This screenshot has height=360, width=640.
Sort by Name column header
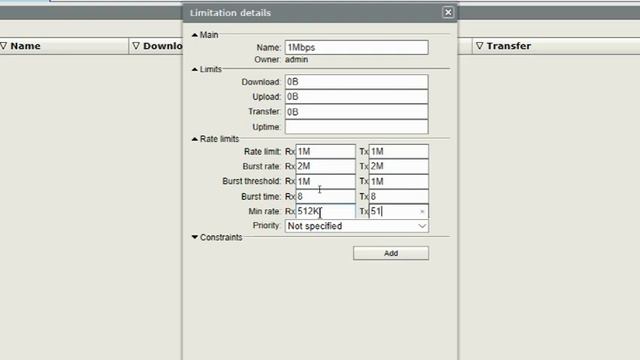[x=64, y=46]
